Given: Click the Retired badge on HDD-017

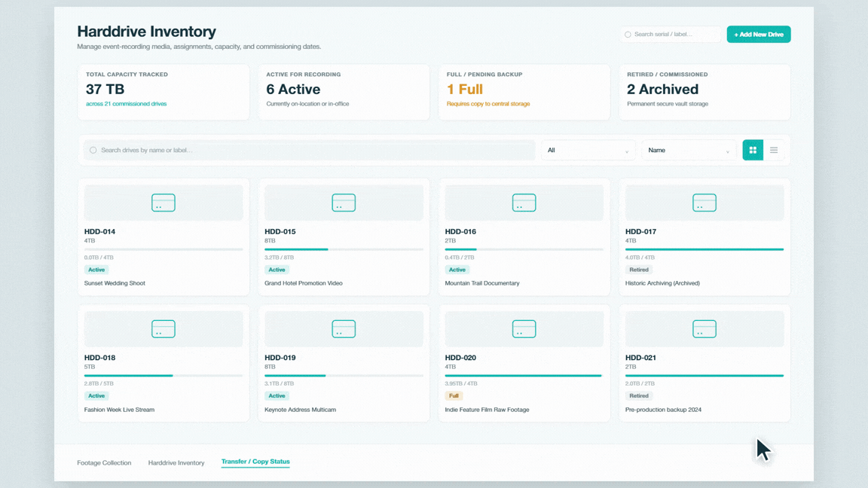Looking at the screenshot, I should click(639, 270).
